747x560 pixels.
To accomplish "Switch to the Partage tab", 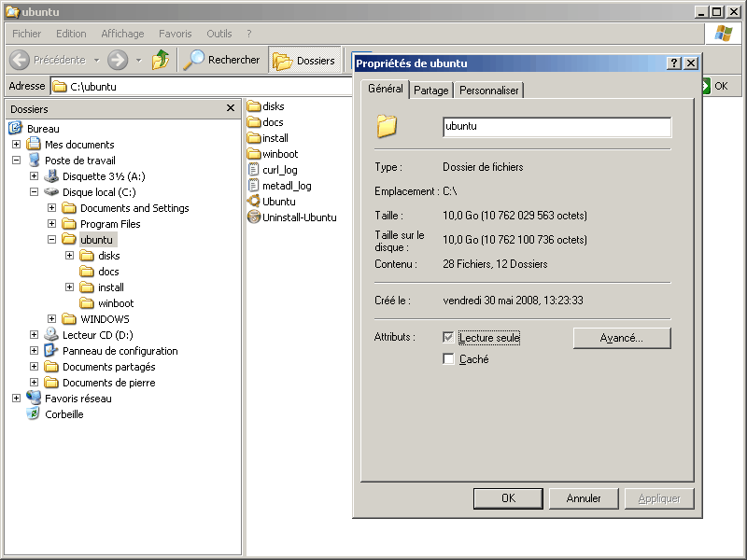I will (431, 91).
